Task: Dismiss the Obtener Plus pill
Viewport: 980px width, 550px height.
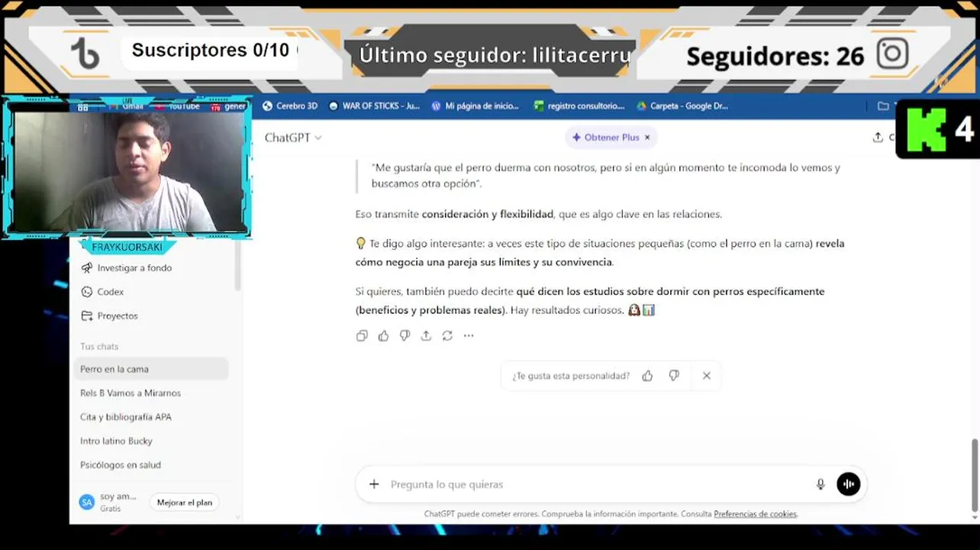Action: pos(647,137)
